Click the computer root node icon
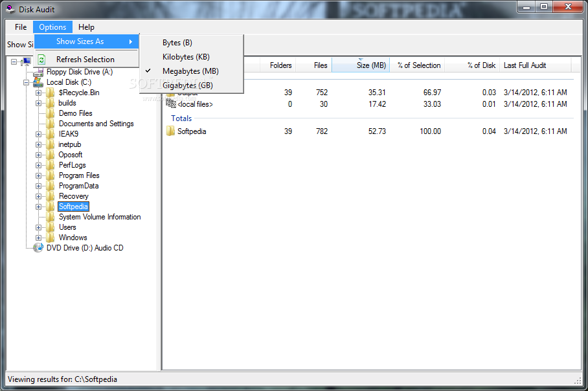Screen dimensions: 588x391 27,61
